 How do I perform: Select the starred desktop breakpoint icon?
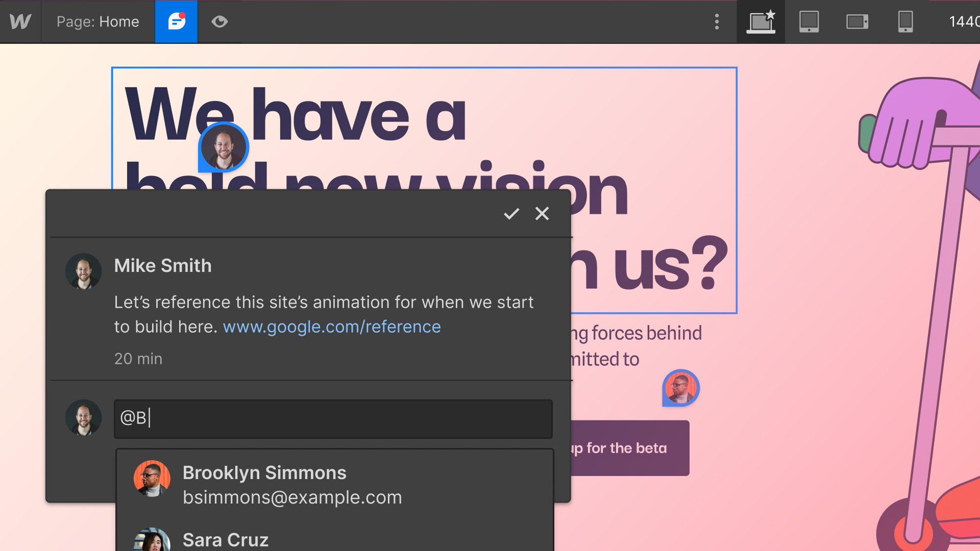(x=761, y=21)
